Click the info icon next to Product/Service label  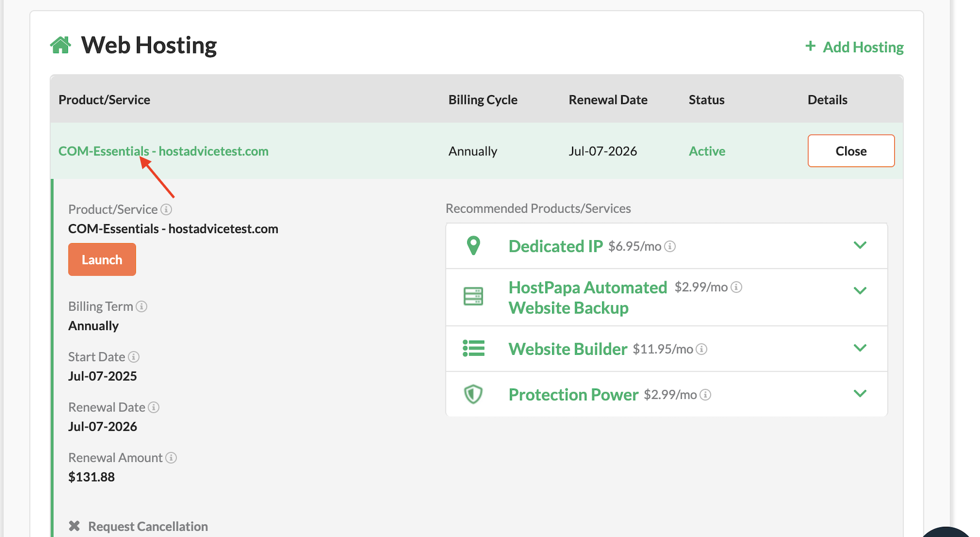(x=166, y=210)
